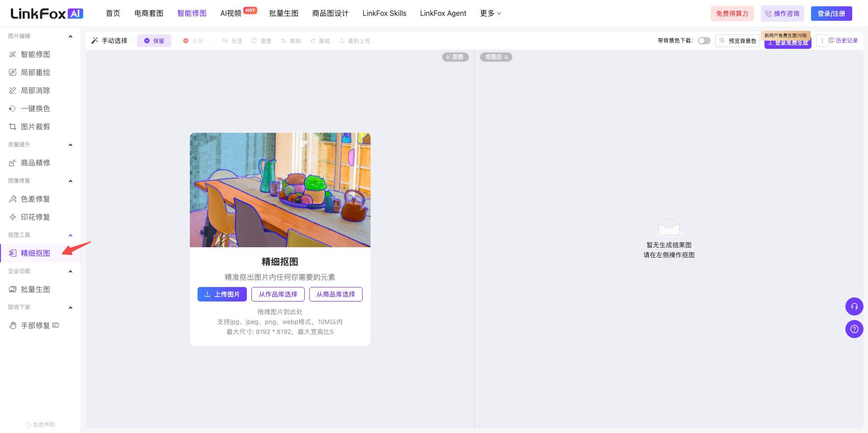Click the 抠图后 label tag
Screen dimensions: 868x433
point(496,57)
